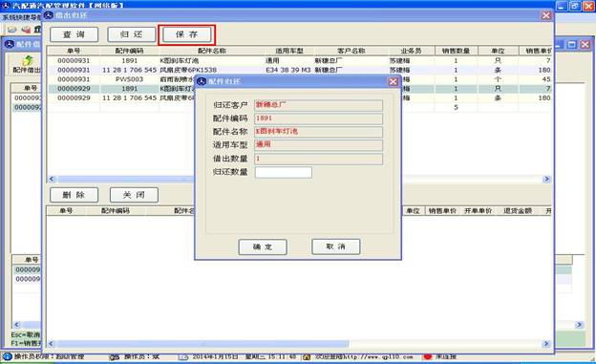
Task: Open the 系统快捷导航 menu
Action: [x=21, y=17]
